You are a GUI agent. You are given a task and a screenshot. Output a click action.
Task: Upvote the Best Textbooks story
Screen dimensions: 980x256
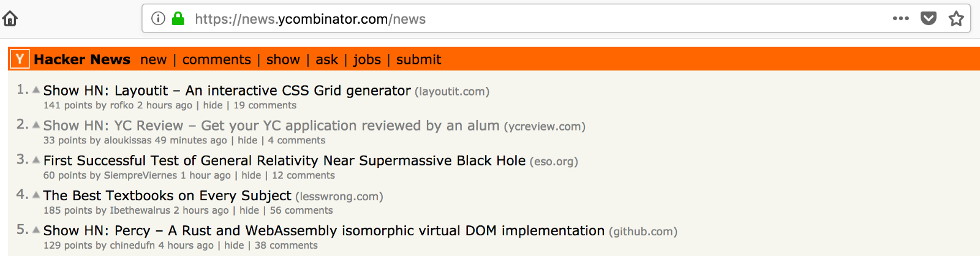point(36,195)
